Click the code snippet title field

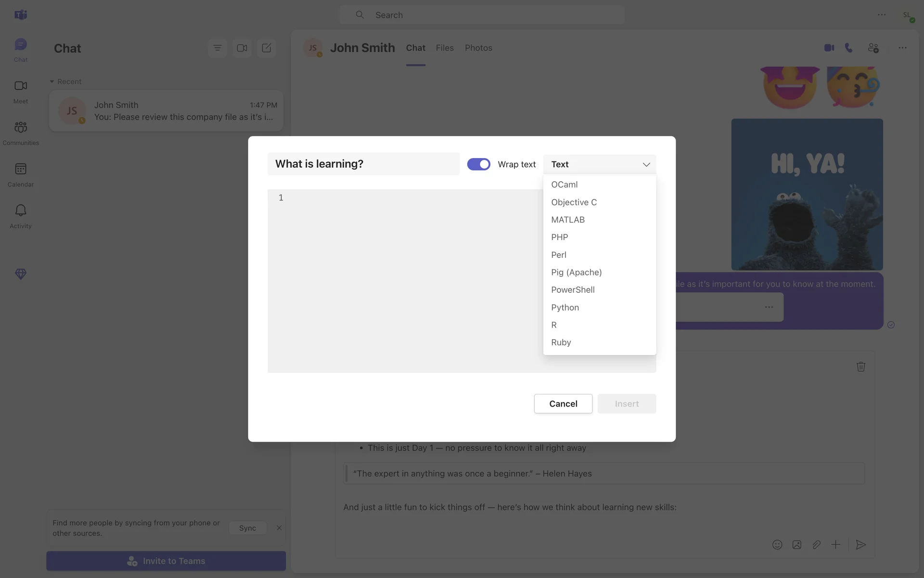363,164
